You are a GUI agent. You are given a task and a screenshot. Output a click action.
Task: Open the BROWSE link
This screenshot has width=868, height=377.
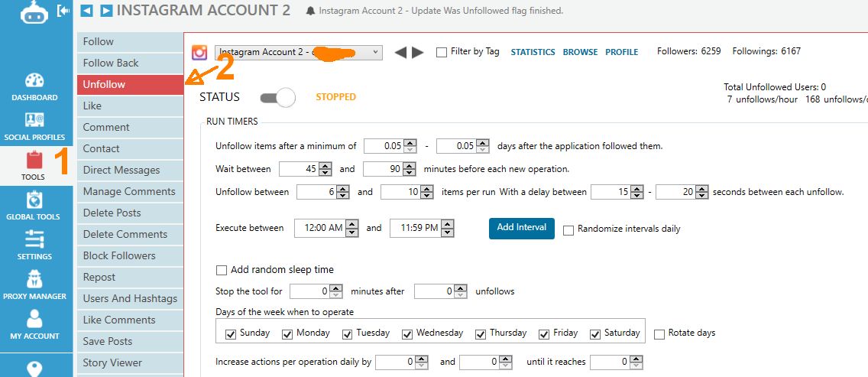pos(580,52)
